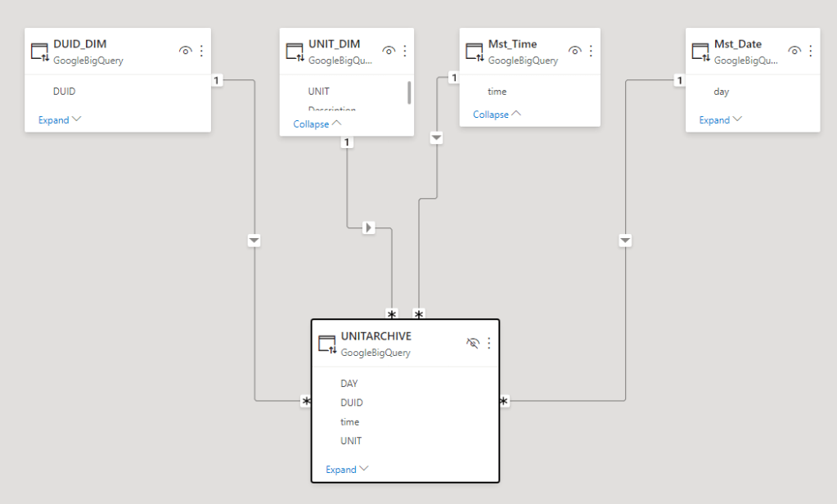Click the UNIT_DIM field list scrollbar
837x504 pixels.
pyautogui.click(x=408, y=92)
